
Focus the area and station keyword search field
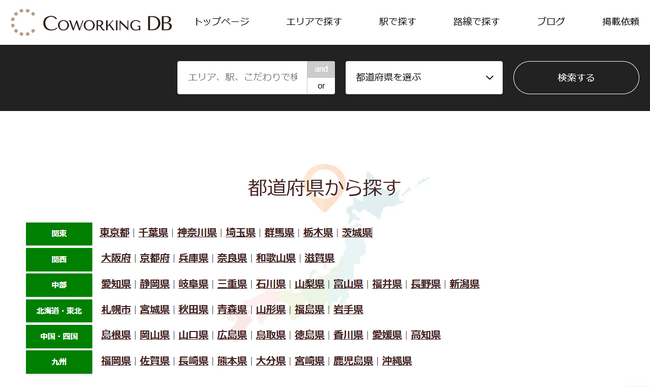tap(242, 78)
